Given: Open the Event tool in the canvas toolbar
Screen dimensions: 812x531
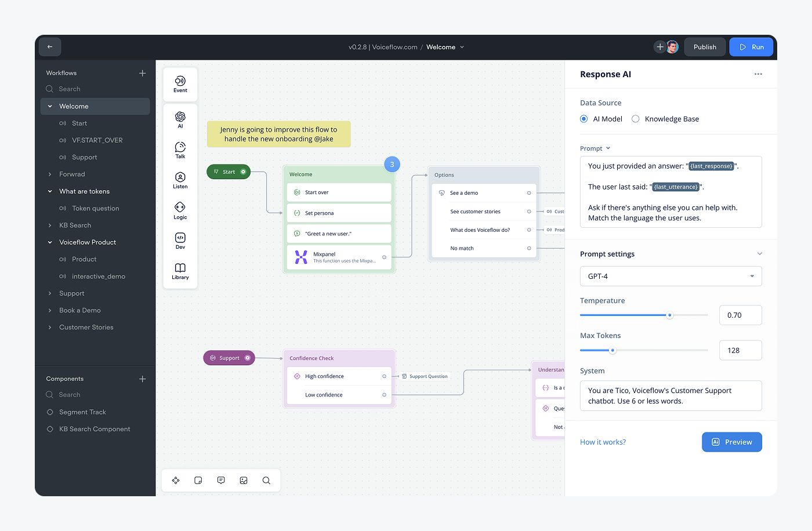Looking at the screenshot, I should click(180, 85).
